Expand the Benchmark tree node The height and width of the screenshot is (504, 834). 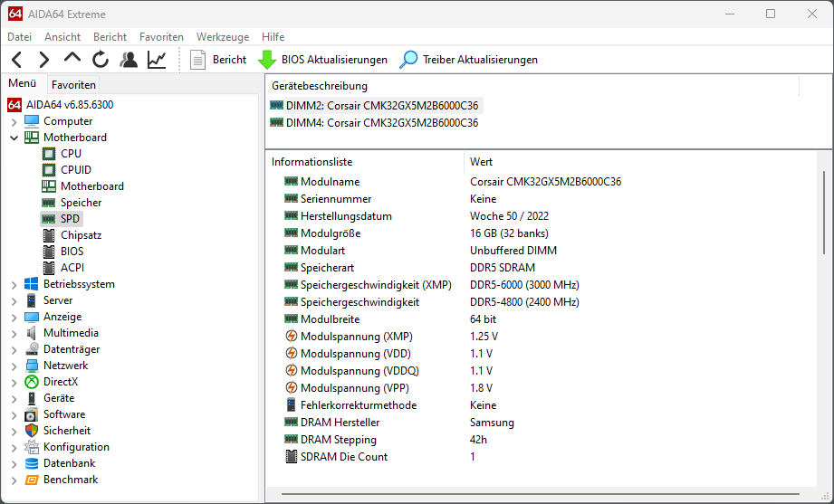[x=14, y=480]
